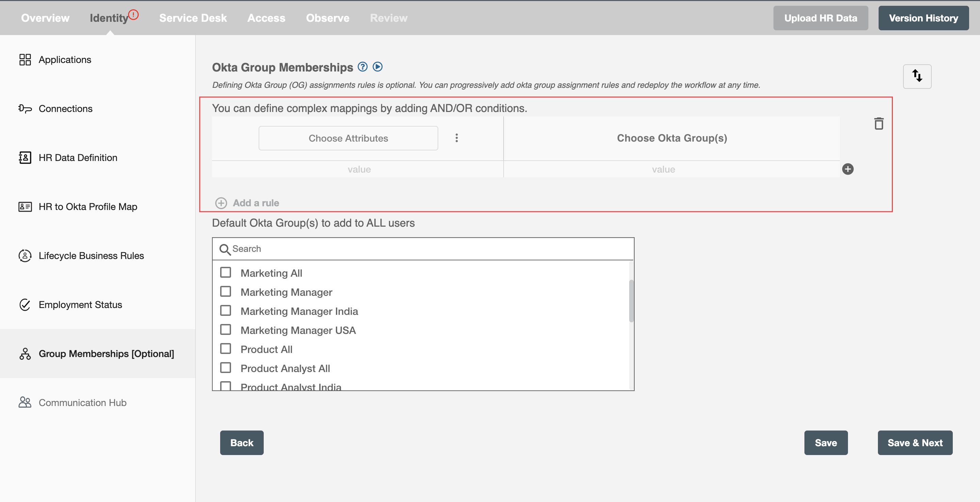
Task: Check the Marketing Manager USA group
Action: [x=226, y=329]
